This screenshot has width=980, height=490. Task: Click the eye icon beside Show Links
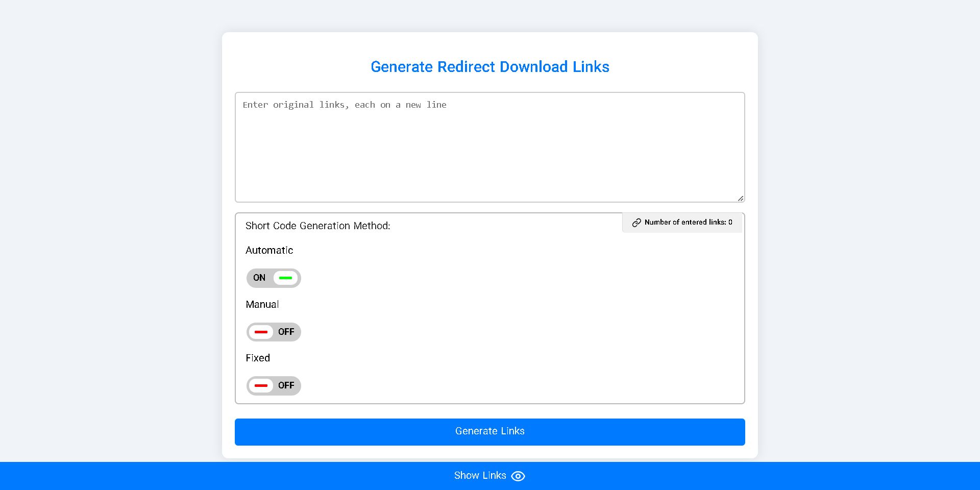click(518, 476)
